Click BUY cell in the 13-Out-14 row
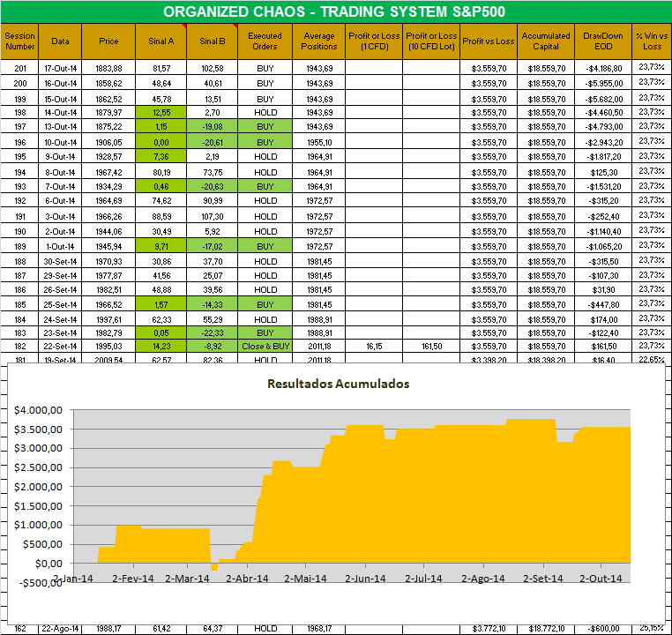Viewport: 672px width, 635px height. [x=265, y=127]
